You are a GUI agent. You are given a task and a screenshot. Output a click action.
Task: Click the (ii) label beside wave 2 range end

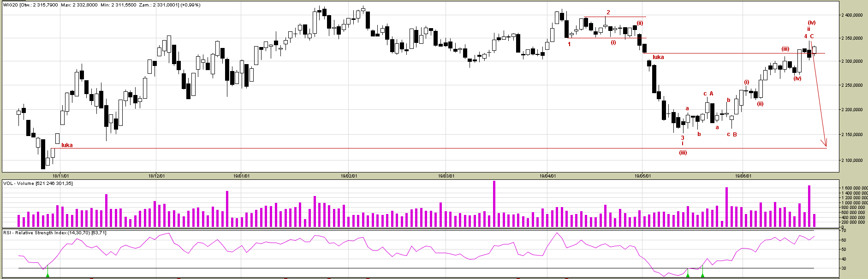coord(640,23)
